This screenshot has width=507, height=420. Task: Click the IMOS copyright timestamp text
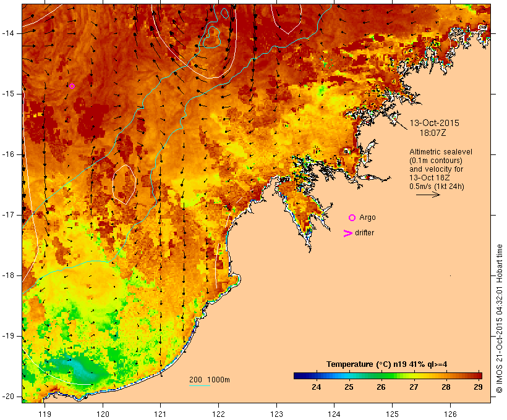(x=499, y=319)
